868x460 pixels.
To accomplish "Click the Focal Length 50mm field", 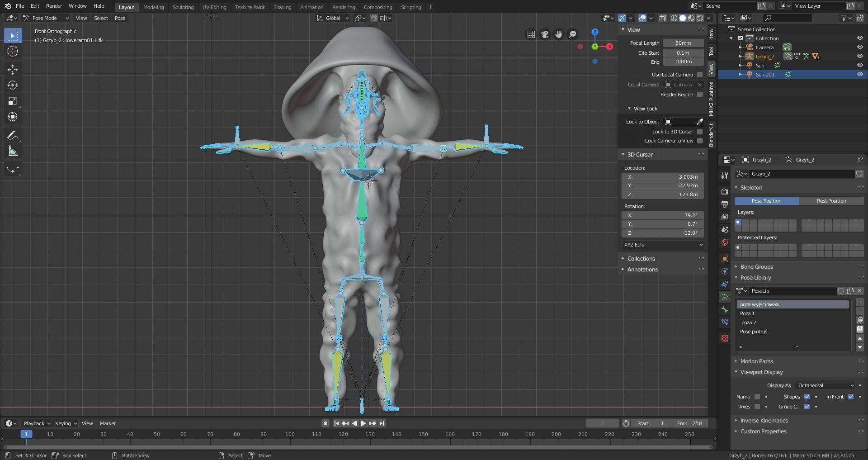I will (x=683, y=43).
